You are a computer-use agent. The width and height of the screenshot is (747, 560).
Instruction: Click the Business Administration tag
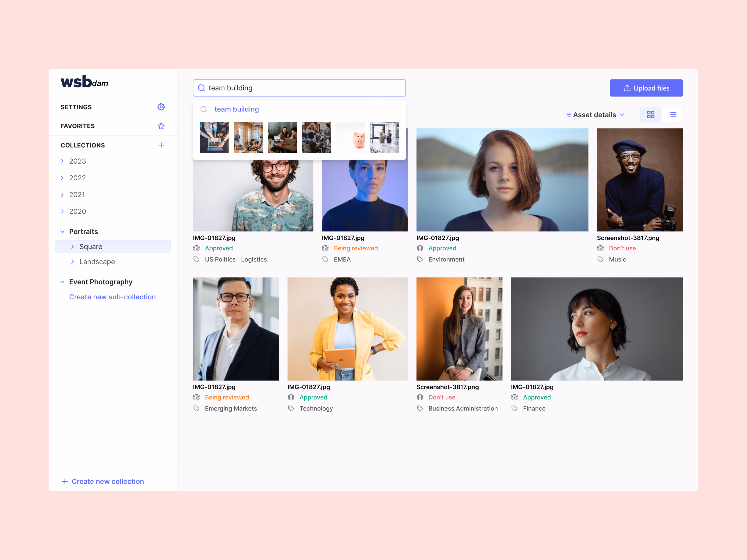pos(463,408)
